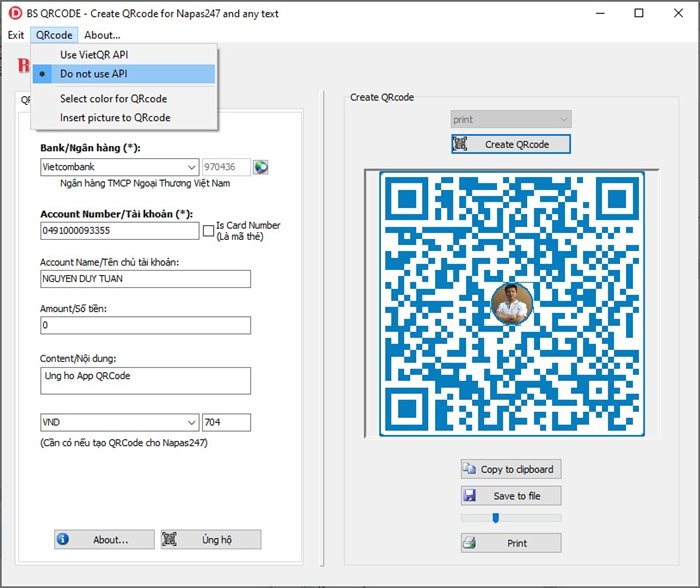Click the slider thumb below Save to file

tap(495, 518)
